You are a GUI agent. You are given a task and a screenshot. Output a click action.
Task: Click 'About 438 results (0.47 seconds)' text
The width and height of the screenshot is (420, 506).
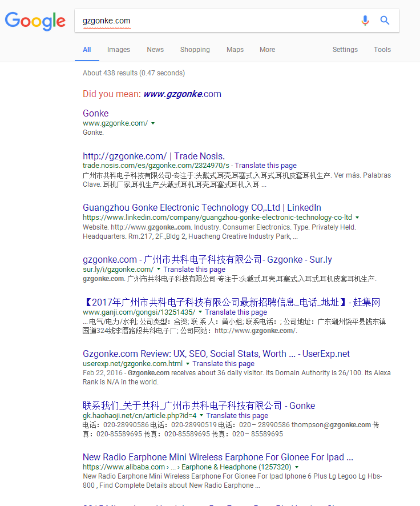pos(134,73)
